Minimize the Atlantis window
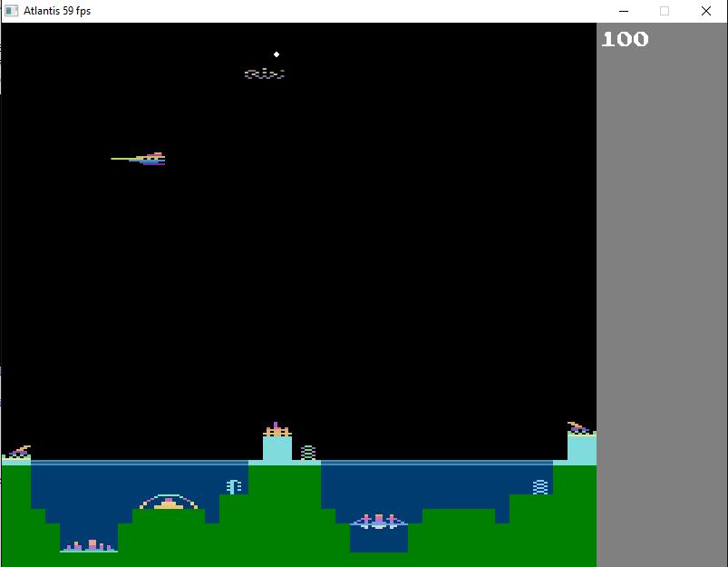The height and width of the screenshot is (567, 728). tap(624, 11)
